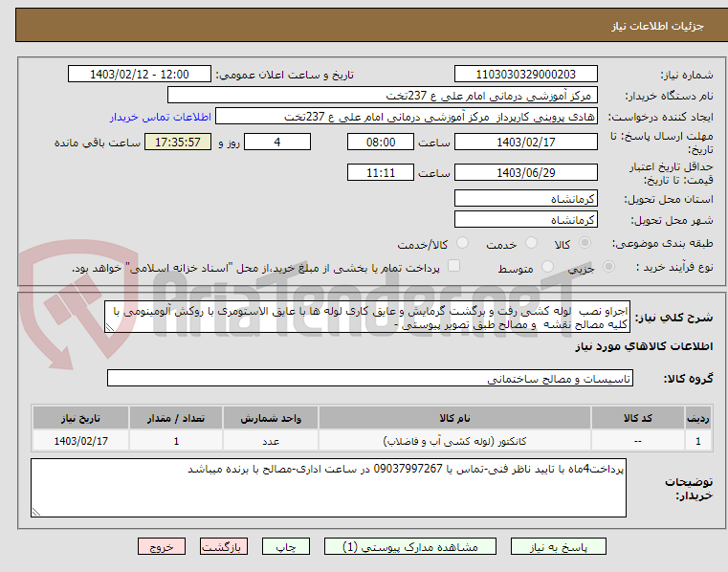
Task: Click the deadline time field 08:00
Action: click(380, 143)
